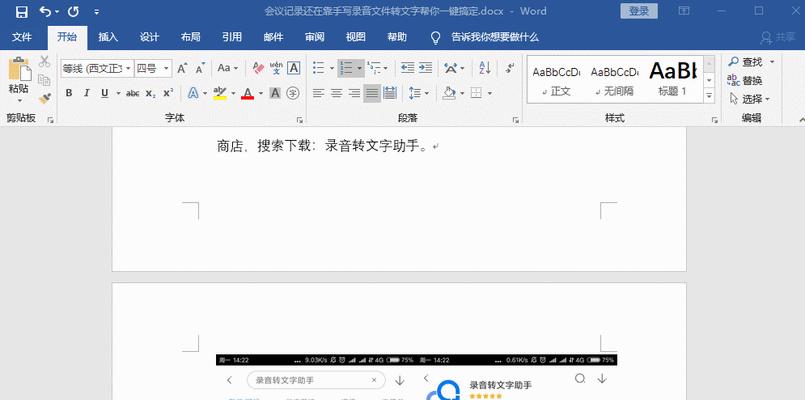Redo the previous action
Image resolution: width=805 pixels, height=400 pixels.
[73, 11]
